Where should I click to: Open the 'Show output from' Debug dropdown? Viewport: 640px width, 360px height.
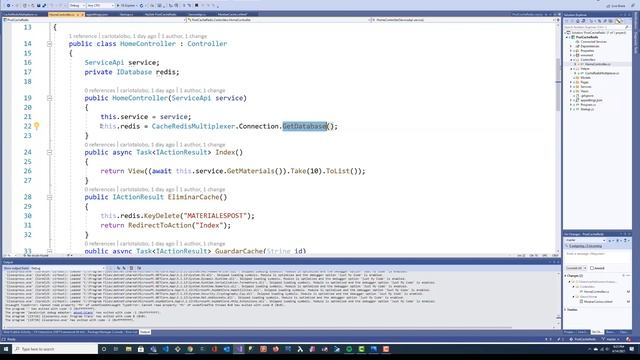(67, 268)
